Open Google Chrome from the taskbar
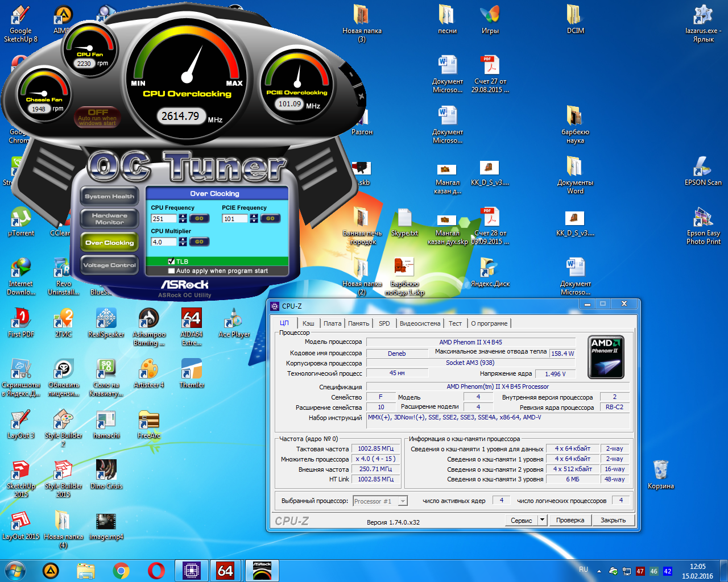The height and width of the screenshot is (582, 728). [121, 571]
